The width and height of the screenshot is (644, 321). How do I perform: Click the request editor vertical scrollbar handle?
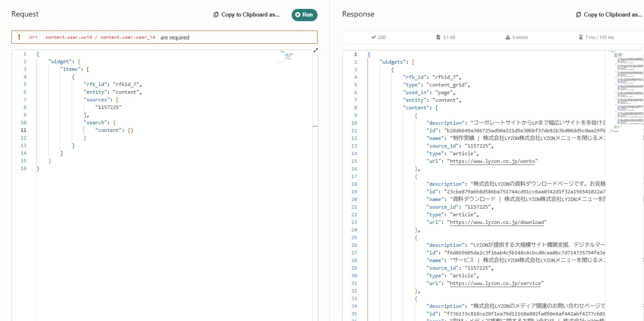point(315,126)
